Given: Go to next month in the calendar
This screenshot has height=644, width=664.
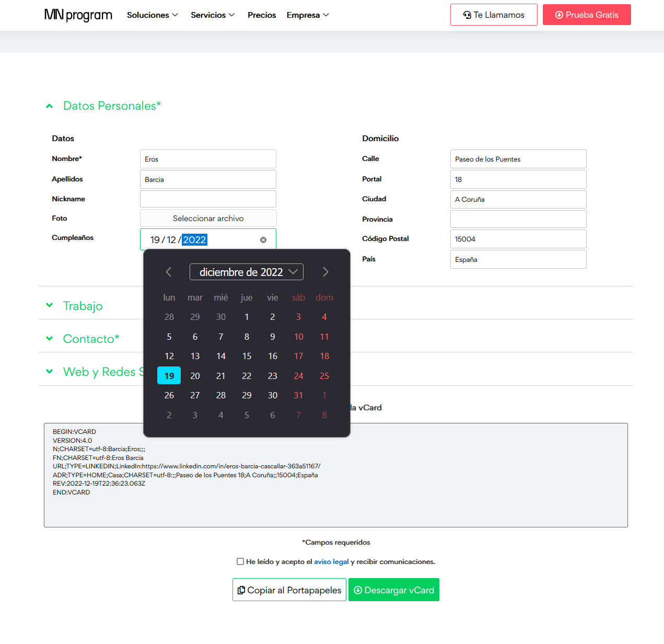Looking at the screenshot, I should (x=325, y=272).
